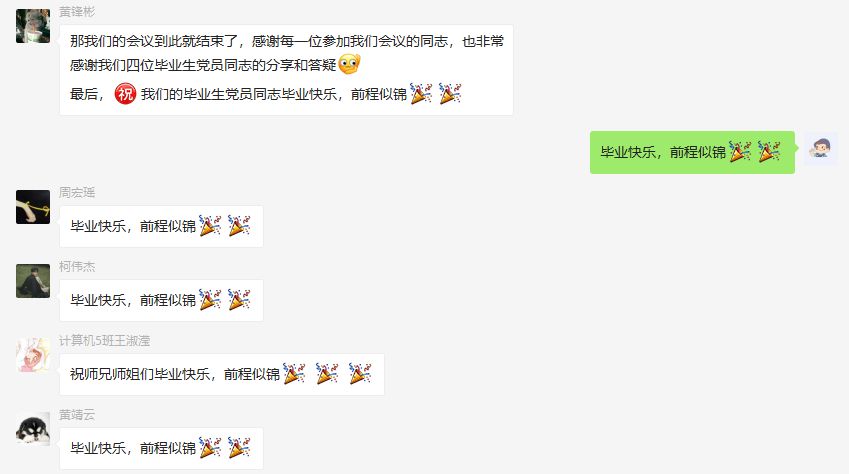Viewport: 849px width, 474px height.
Task: Open 计算机5班王淑滢's cartoon avatar
Action: tap(33, 355)
